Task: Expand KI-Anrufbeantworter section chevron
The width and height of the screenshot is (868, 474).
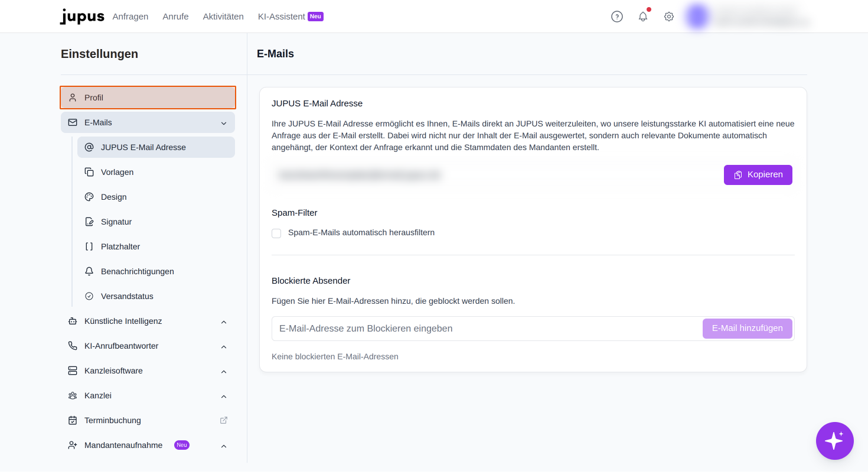Action: 224,346
